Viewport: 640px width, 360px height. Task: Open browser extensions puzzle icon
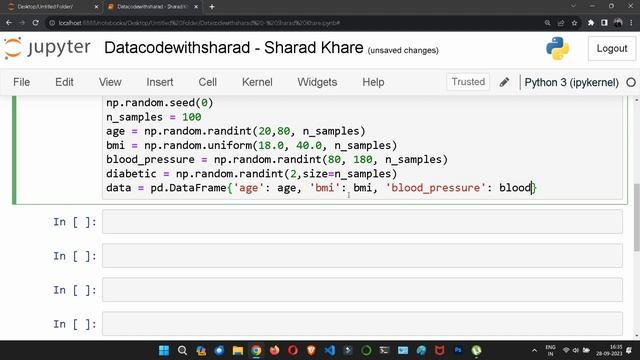[x=591, y=23]
